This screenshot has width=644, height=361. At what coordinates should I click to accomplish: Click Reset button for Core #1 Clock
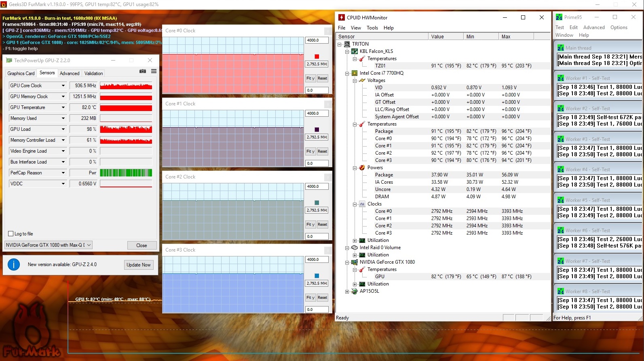tap(322, 151)
